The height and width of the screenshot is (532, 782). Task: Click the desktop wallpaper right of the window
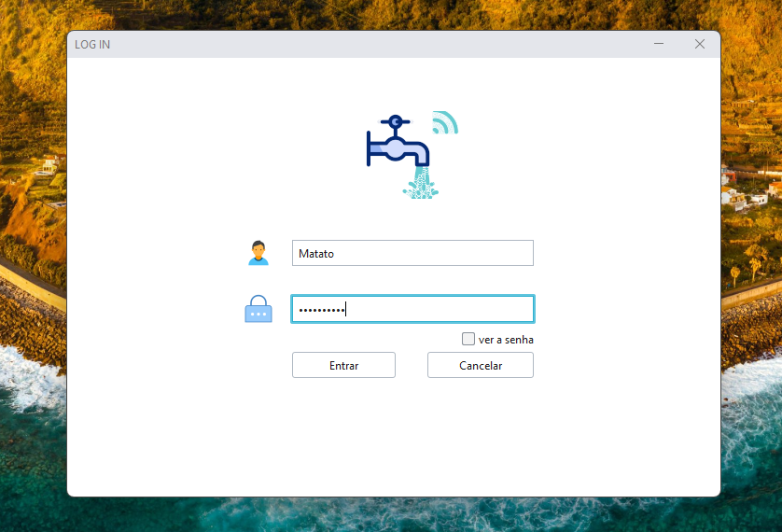click(751, 280)
